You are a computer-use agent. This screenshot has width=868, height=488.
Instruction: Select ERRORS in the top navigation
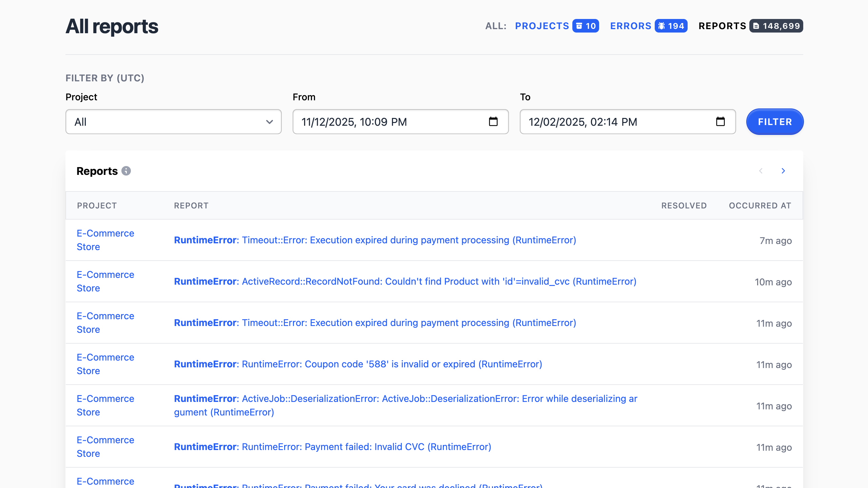(x=631, y=26)
